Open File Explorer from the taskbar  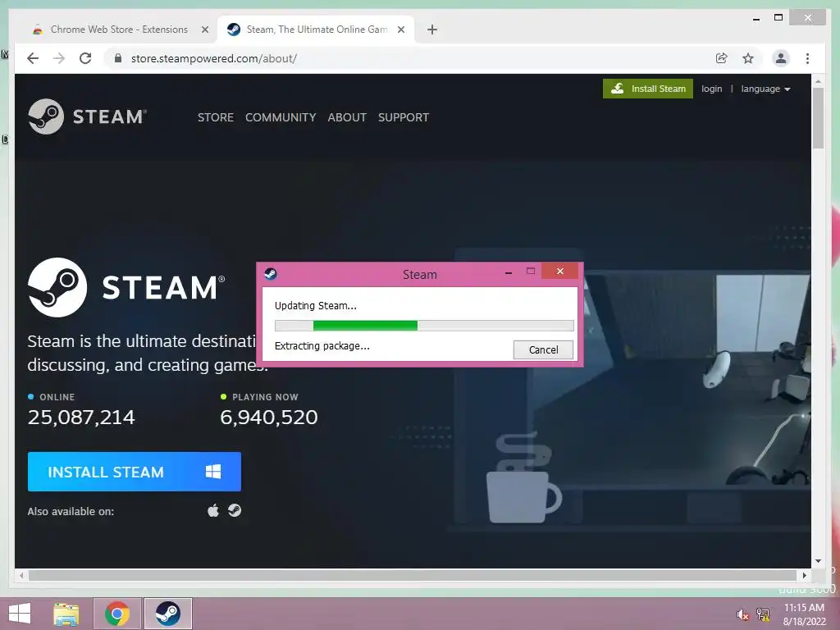(66, 614)
